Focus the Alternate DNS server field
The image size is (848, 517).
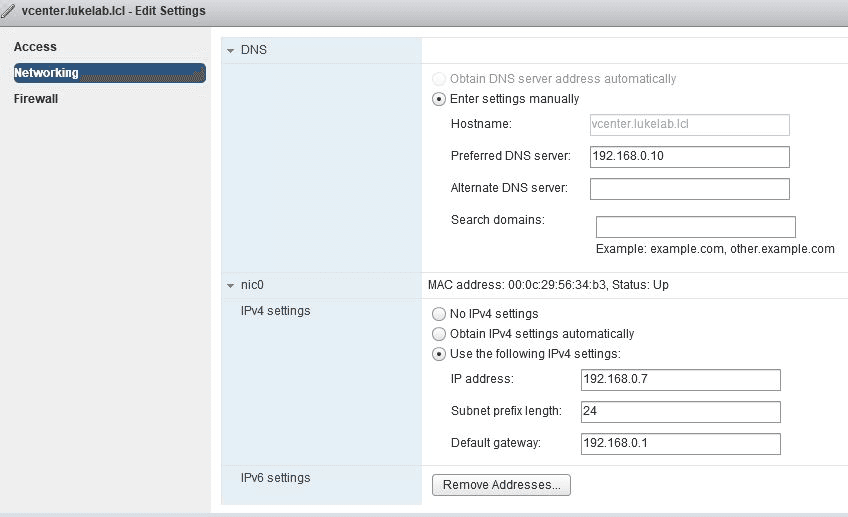[x=689, y=189]
